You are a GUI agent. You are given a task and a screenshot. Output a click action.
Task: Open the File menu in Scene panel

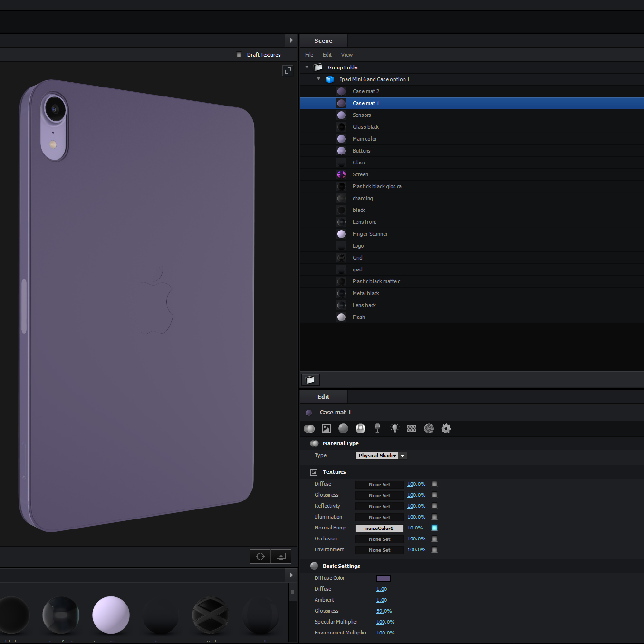[x=309, y=55]
